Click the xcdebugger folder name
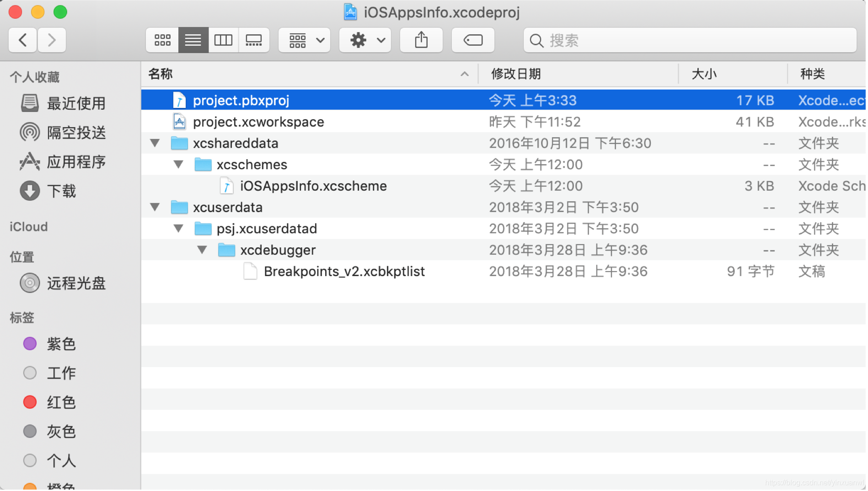Image resolution: width=868 pixels, height=491 pixels. [278, 250]
